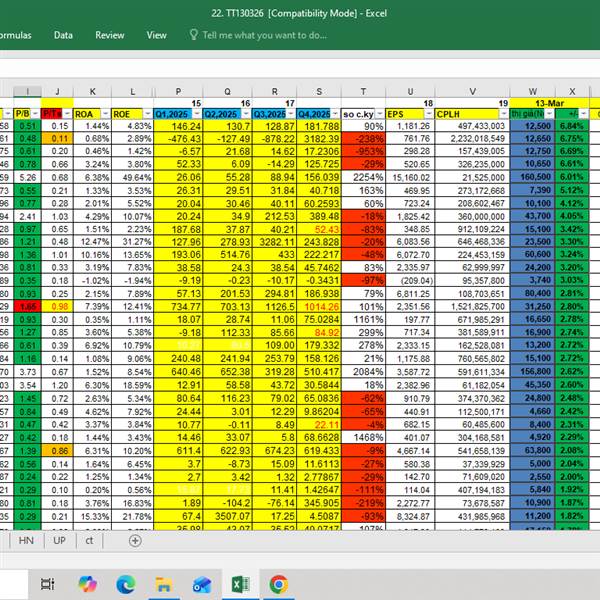600x600 pixels.
Task: Open Google Chrome from the taskbar
Action: [278, 584]
